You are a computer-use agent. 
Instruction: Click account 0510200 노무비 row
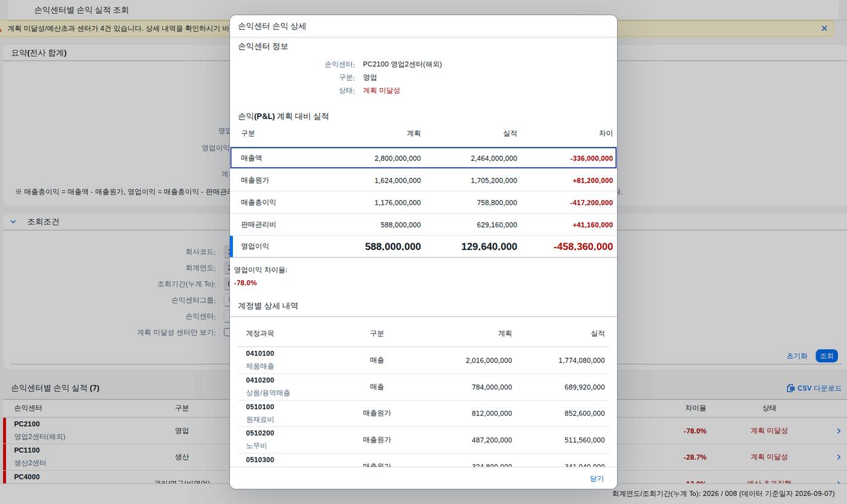(423, 440)
